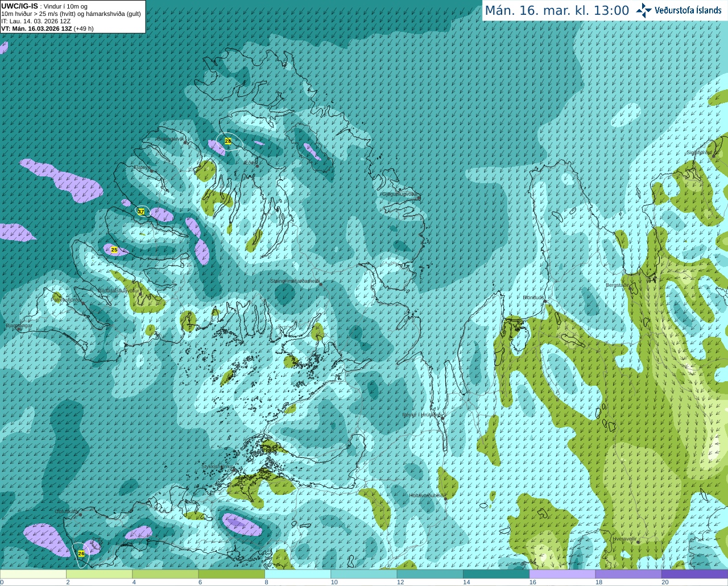Click the Hveravellir station label

624,538
